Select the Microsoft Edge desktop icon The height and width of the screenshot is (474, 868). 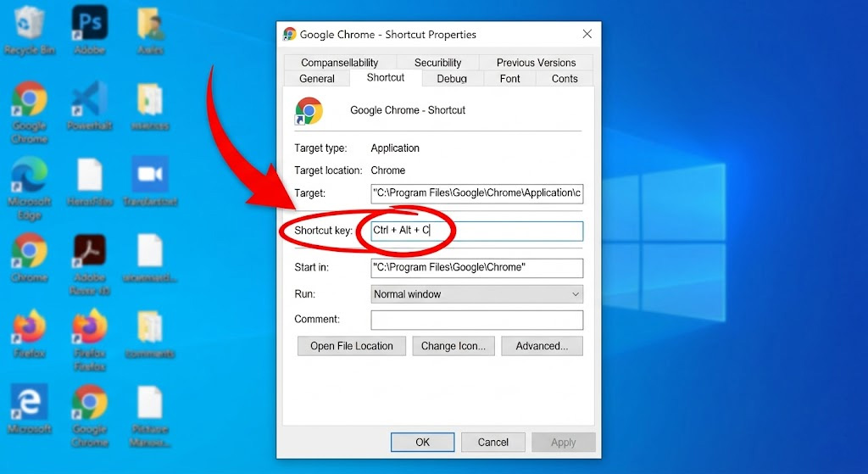[30, 175]
